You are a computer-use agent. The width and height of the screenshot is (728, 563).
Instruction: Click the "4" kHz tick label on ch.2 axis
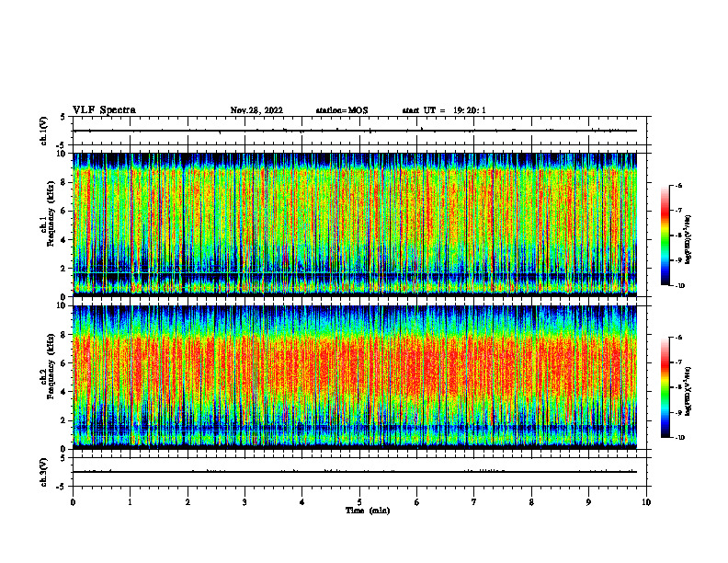click(x=64, y=392)
